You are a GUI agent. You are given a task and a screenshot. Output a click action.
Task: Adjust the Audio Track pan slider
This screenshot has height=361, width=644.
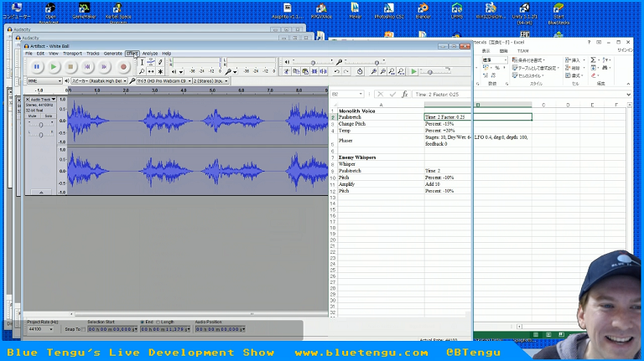40,134
